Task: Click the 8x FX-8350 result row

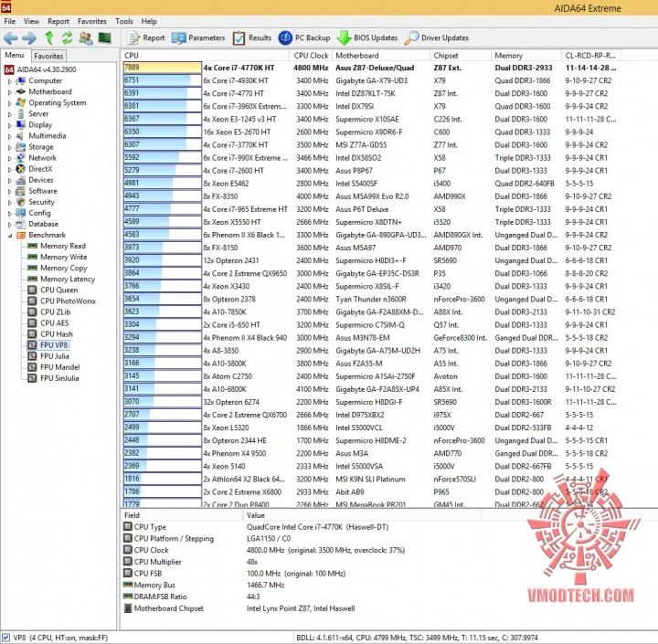Action: click(370, 196)
